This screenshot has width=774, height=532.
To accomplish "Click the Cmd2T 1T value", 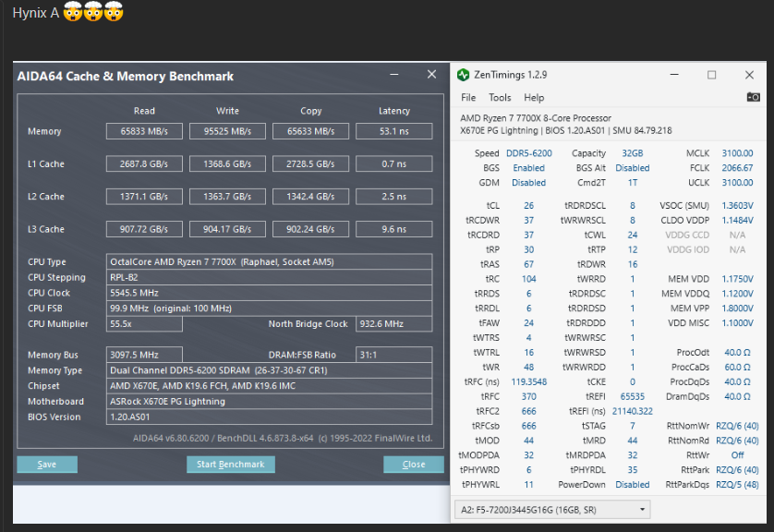I will (x=633, y=183).
